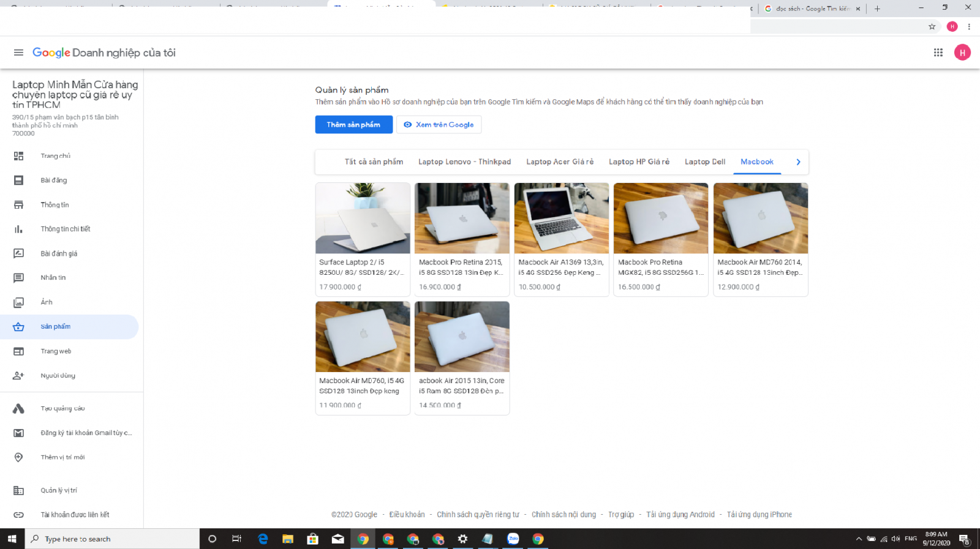Open the browser three-dot menu
This screenshot has height=549, width=980.
pos(969,26)
